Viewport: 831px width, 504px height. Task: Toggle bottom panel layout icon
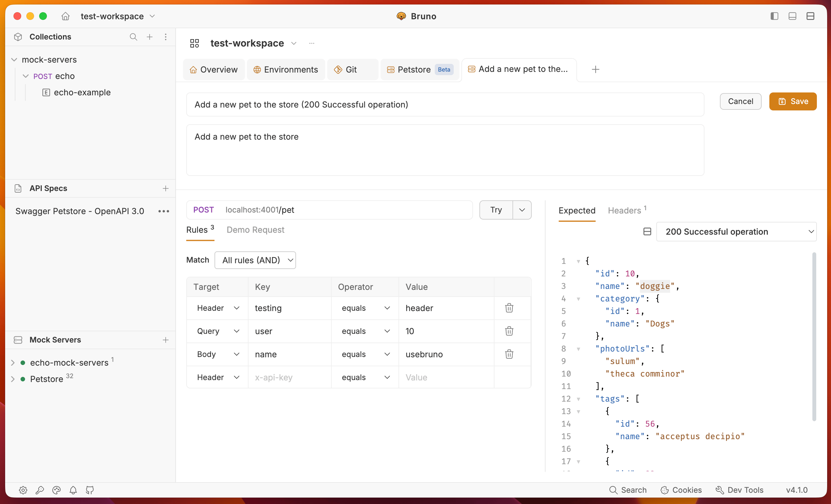[x=792, y=16]
